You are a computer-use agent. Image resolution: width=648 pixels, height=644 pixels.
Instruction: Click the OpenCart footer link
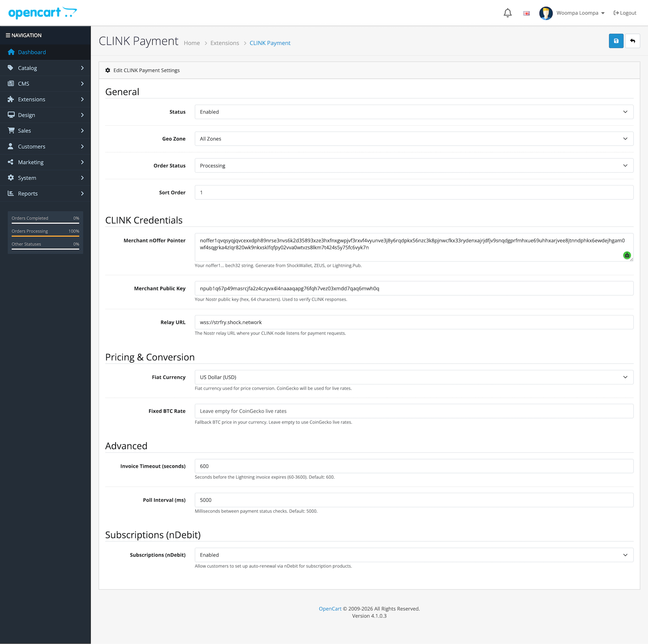click(x=330, y=609)
